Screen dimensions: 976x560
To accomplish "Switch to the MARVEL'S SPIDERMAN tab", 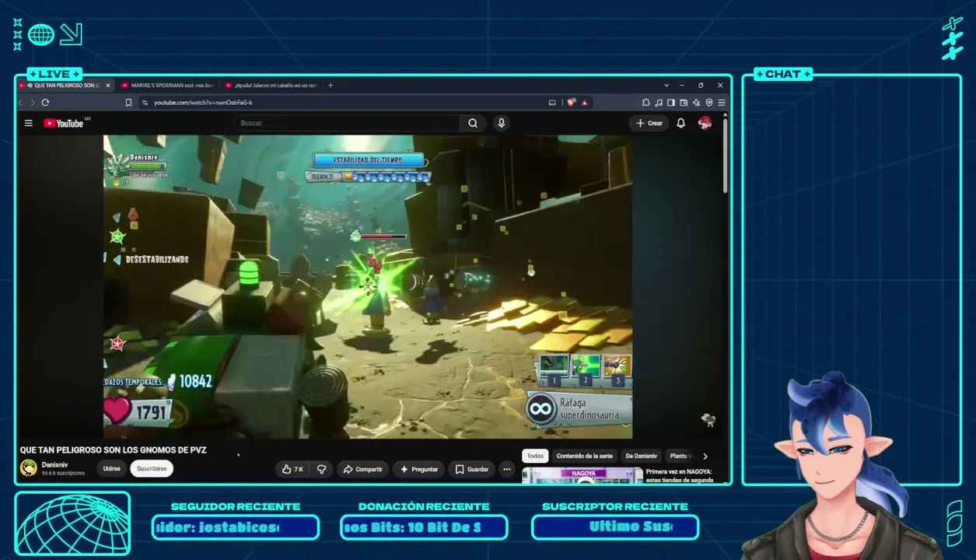I will click(x=167, y=86).
